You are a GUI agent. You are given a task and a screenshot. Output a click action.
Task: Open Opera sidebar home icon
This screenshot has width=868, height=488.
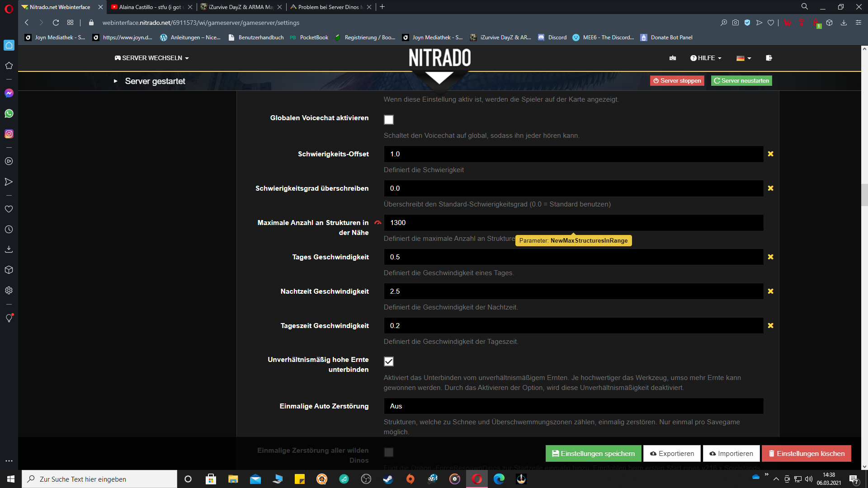[9, 45]
